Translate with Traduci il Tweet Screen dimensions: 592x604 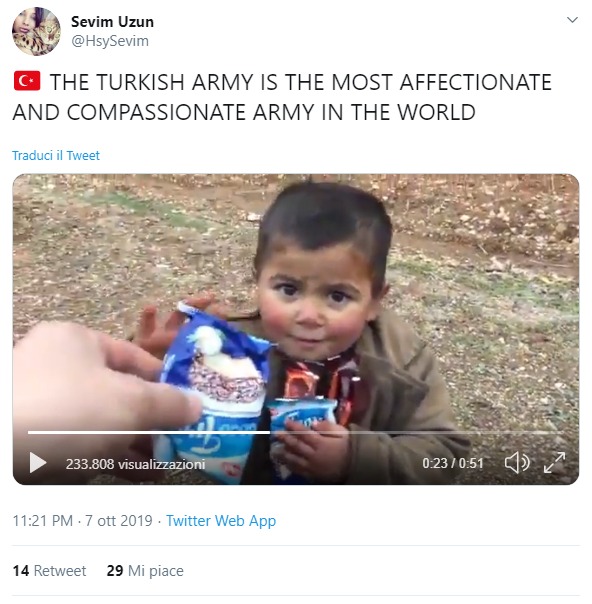point(56,155)
